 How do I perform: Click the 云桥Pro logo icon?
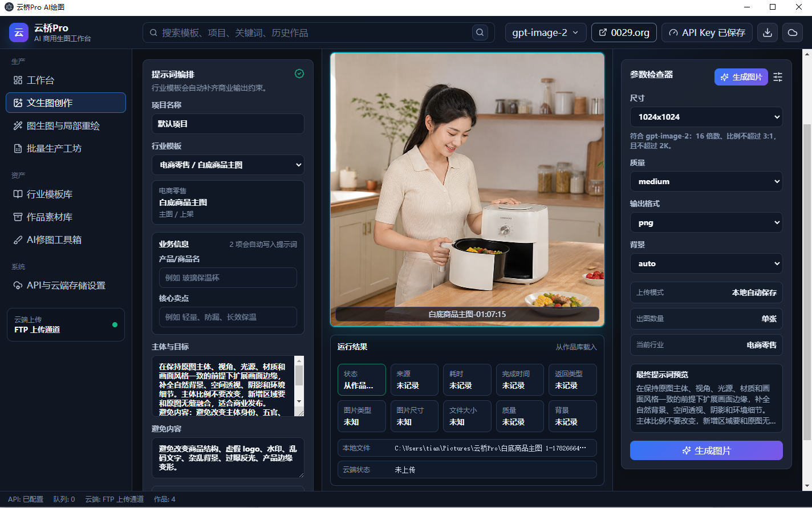[19, 32]
